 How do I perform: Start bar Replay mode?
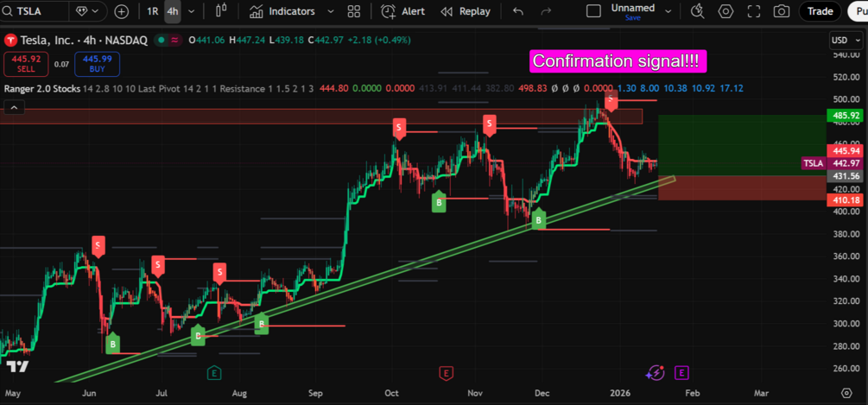pos(466,11)
